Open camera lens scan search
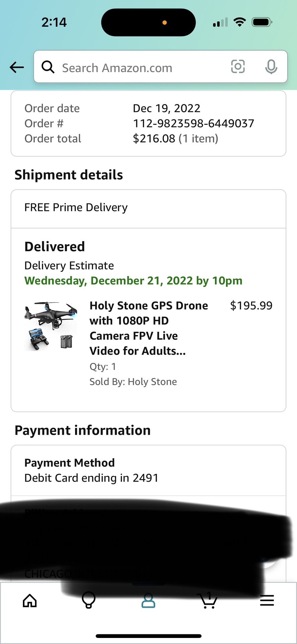 click(238, 66)
